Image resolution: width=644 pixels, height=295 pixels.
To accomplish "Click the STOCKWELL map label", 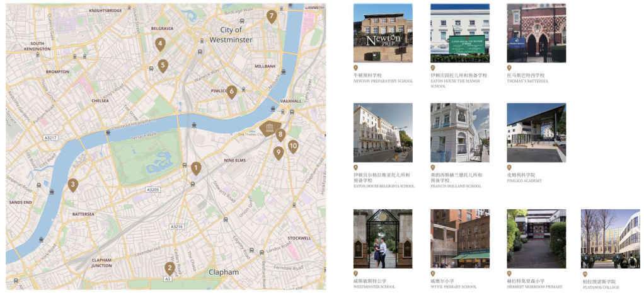I will [299, 238].
